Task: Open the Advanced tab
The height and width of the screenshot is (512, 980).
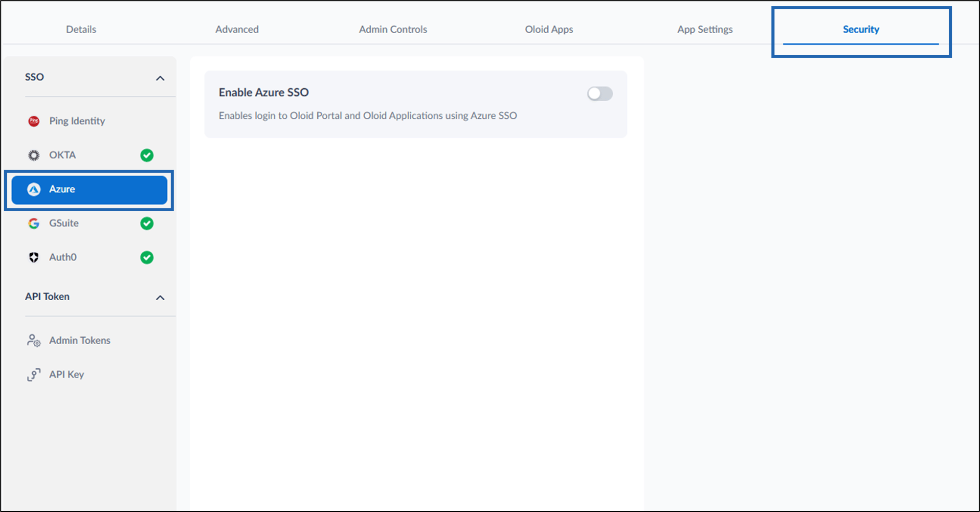Action: pyautogui.click(x=237, y=29)
